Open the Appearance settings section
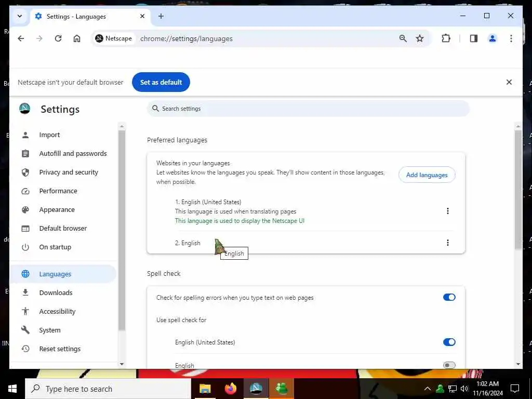The height and width of the screenshot is (399, 532). pyautogui.click(x=64, y=210)
